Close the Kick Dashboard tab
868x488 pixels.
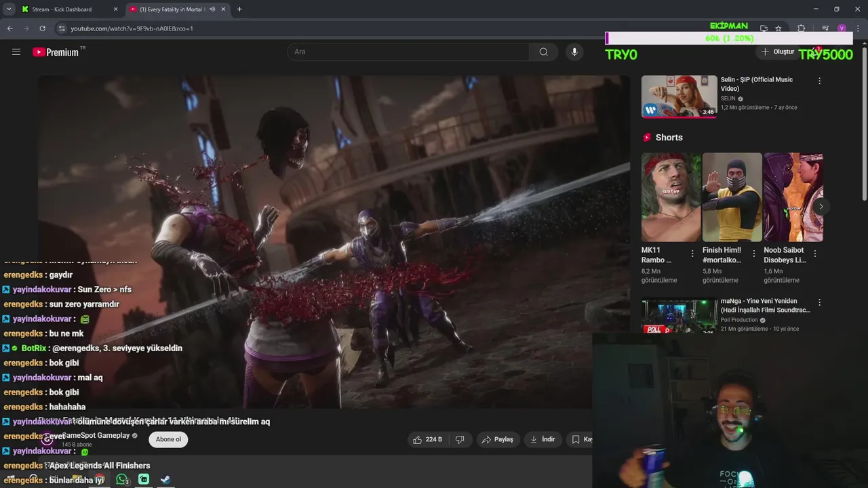pyautogui.click(x=115, y=9)
